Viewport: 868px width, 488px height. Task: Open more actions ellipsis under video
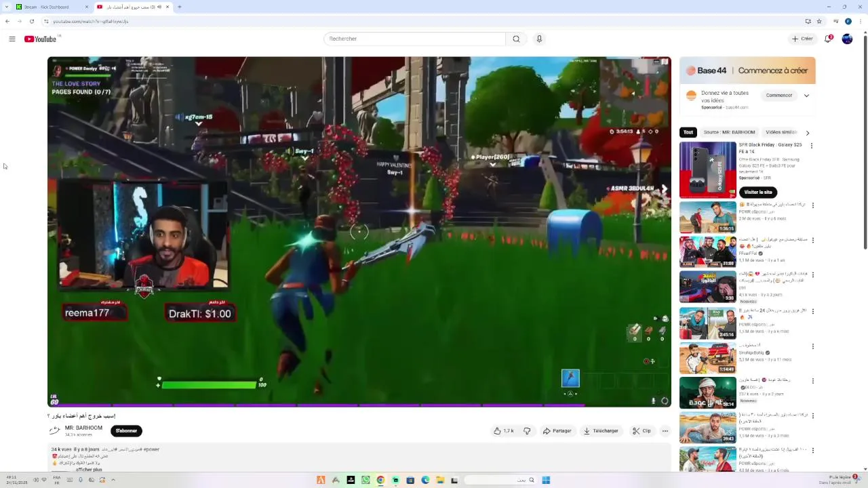tap(665, 430)
